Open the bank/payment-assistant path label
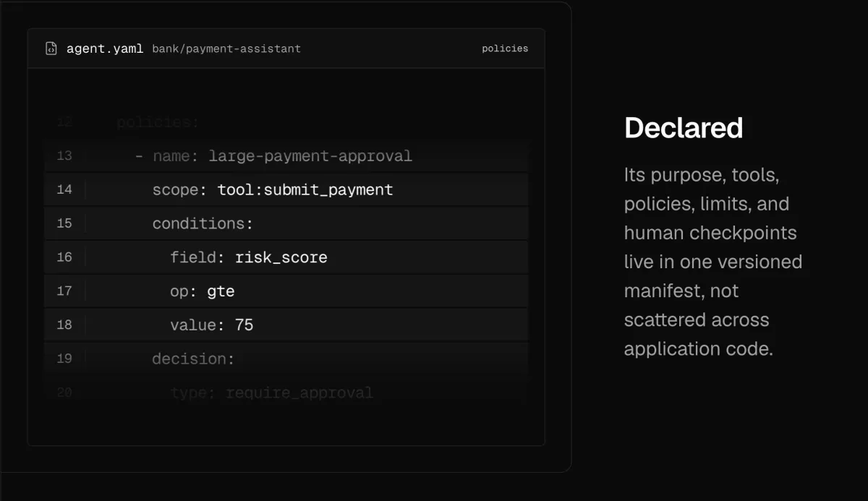The height and width of the screenshot is (501, 868). [226, 49]
